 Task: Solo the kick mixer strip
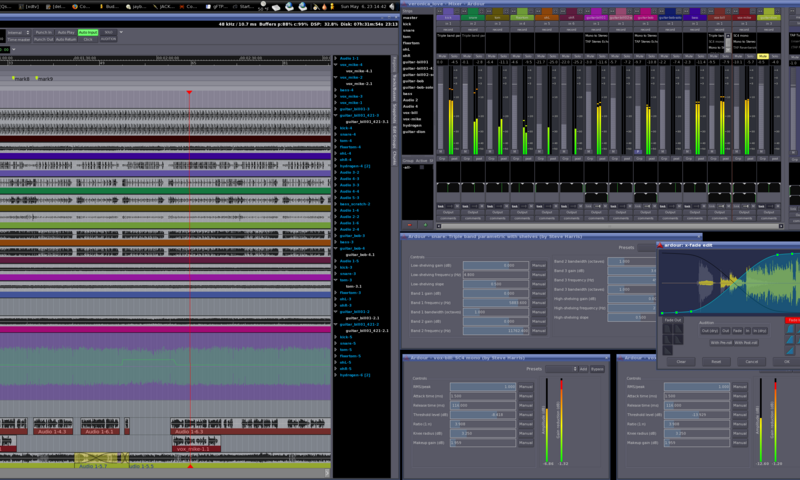[x=454, y=56]
